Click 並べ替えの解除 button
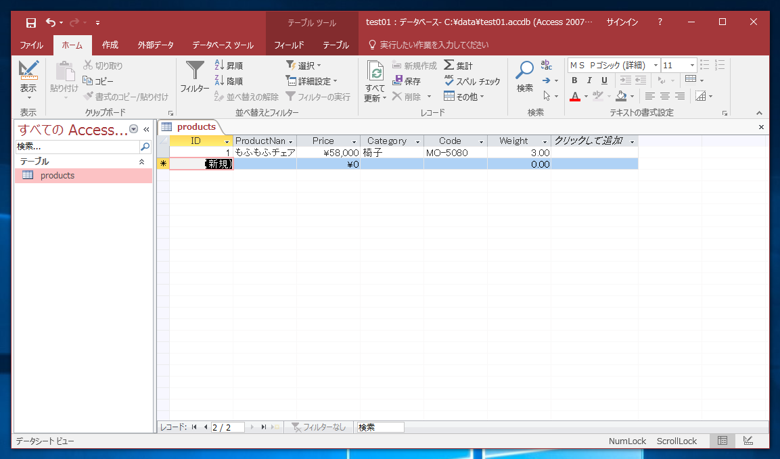Viewport: 780px width, 459px height. point(246,96)
